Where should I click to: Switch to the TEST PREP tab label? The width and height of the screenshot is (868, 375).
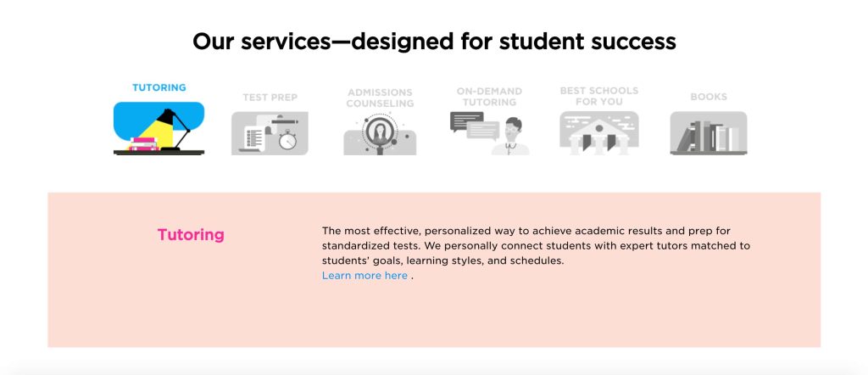[270, 98]
